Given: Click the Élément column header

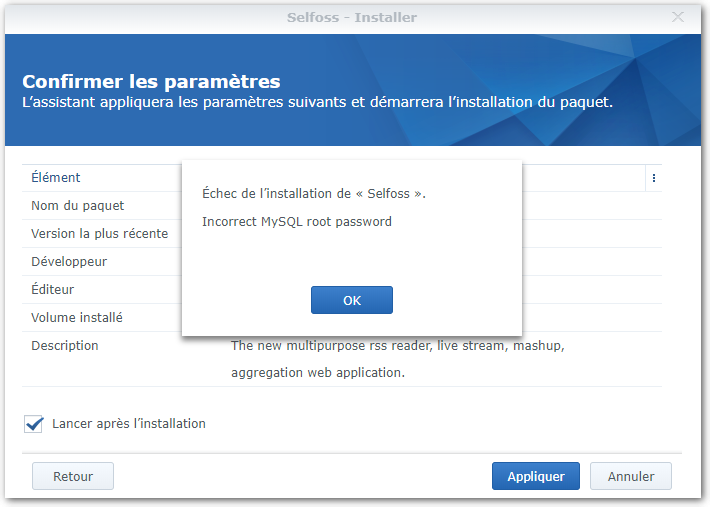Looking at the screenshot, I should [x=56, y=178].
